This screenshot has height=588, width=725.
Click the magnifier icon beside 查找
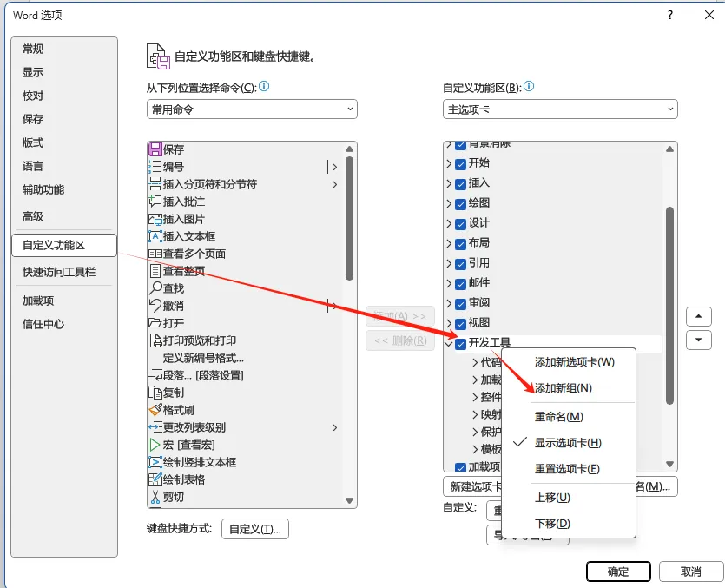point(155,288)
